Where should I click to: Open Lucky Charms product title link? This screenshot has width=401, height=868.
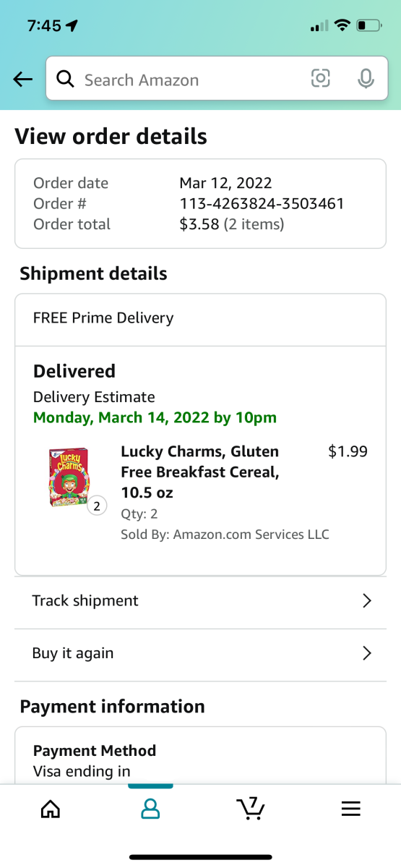click(x=199, y=472)
